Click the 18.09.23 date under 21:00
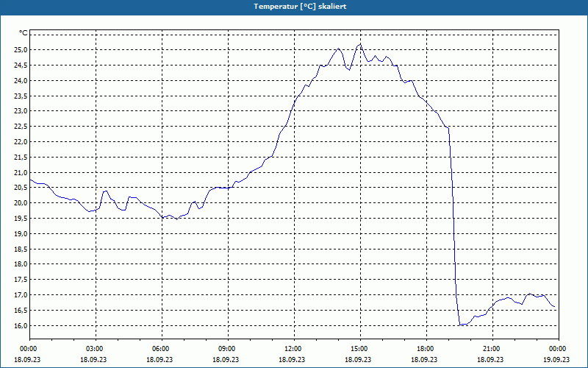This screenshot has height=368, width=588. 490,359
